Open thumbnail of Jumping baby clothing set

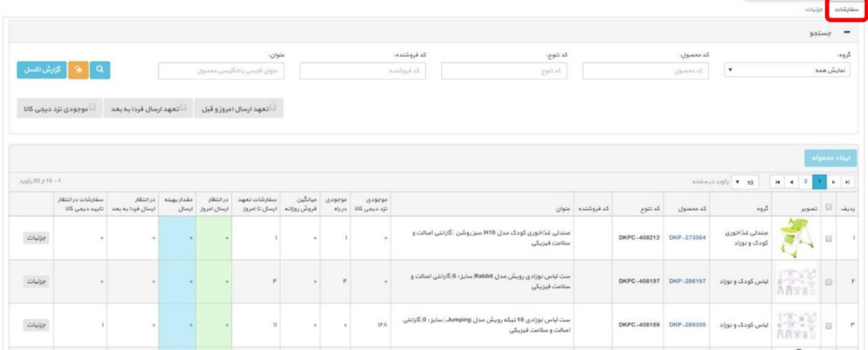tap(797, 325)
